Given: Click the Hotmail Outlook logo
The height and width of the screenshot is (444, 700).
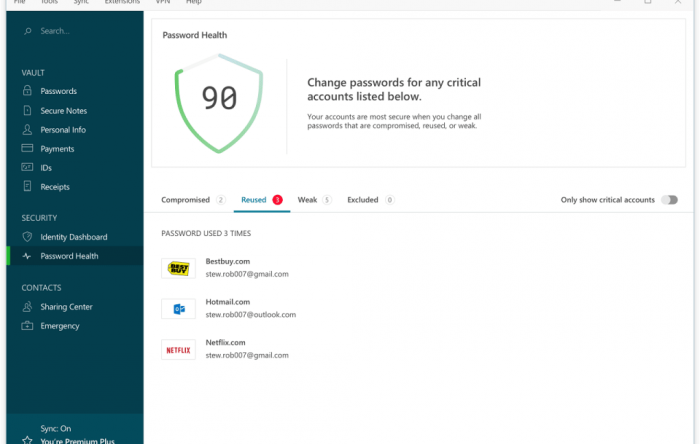Looking at the screenshot, I should point(178,309).
